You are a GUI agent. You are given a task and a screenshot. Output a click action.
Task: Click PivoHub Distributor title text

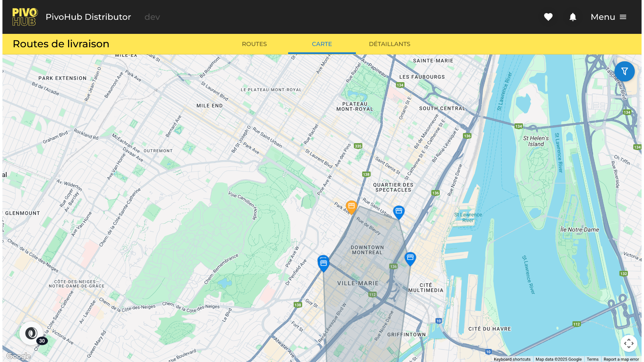[88, 17]
